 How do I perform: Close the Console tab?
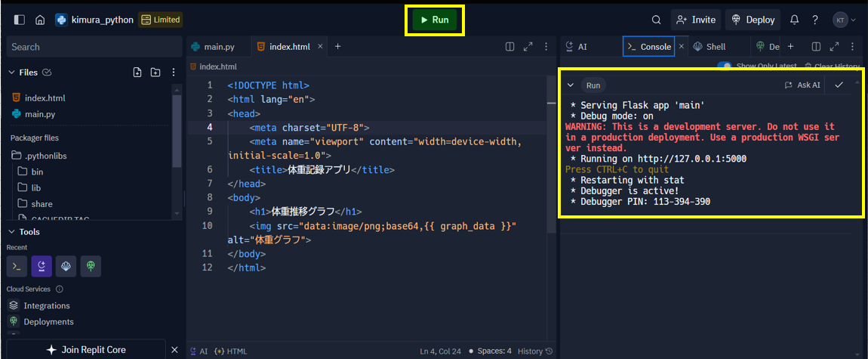pyautogui.click(x=682, y=47)
